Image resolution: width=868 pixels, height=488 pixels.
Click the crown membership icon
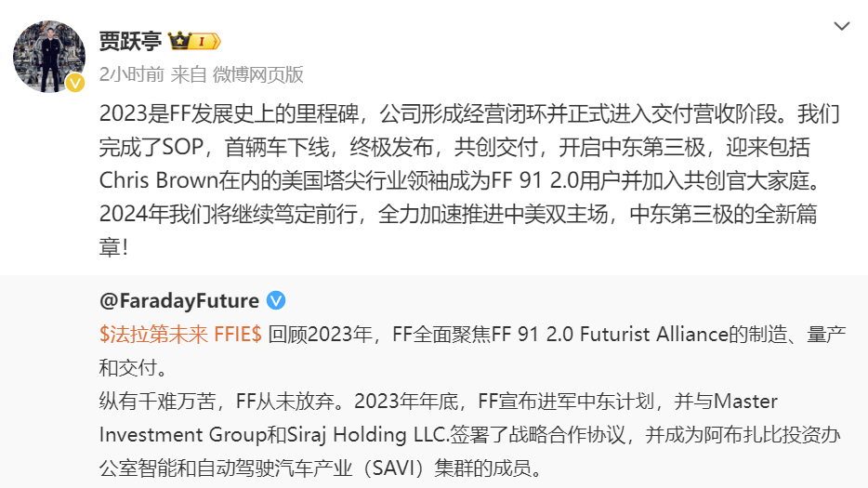(x=179, y=41)
